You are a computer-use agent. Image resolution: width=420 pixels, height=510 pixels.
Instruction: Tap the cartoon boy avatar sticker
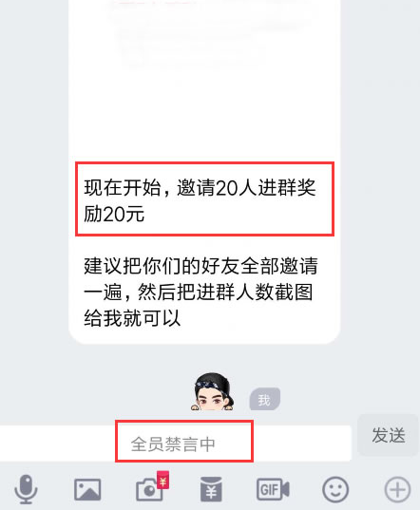pyautogui.click(x=212, y=391)
